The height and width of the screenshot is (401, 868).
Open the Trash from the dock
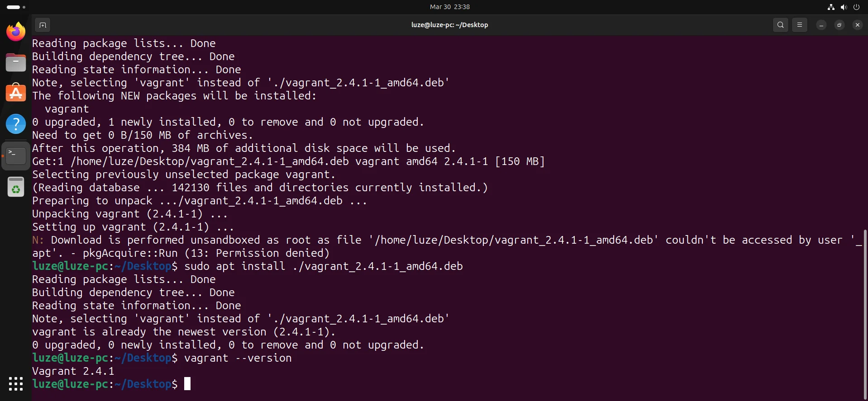tap(16, 187)
